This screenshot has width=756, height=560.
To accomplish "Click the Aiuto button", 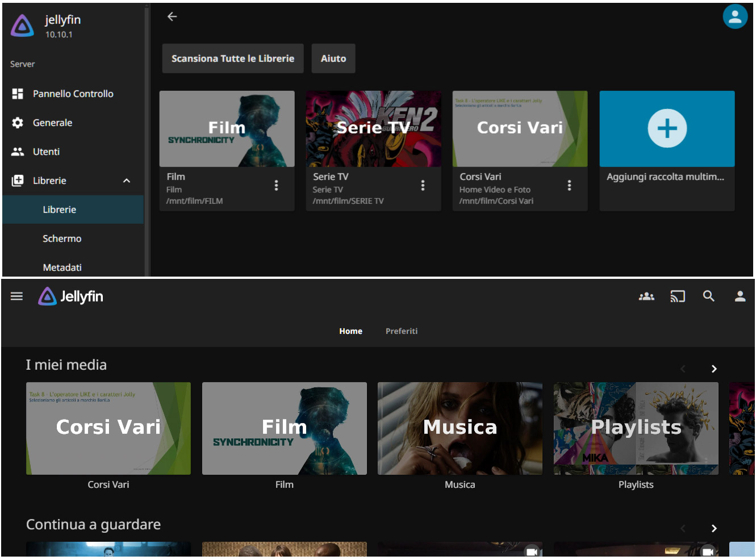I will pos(333,58).
